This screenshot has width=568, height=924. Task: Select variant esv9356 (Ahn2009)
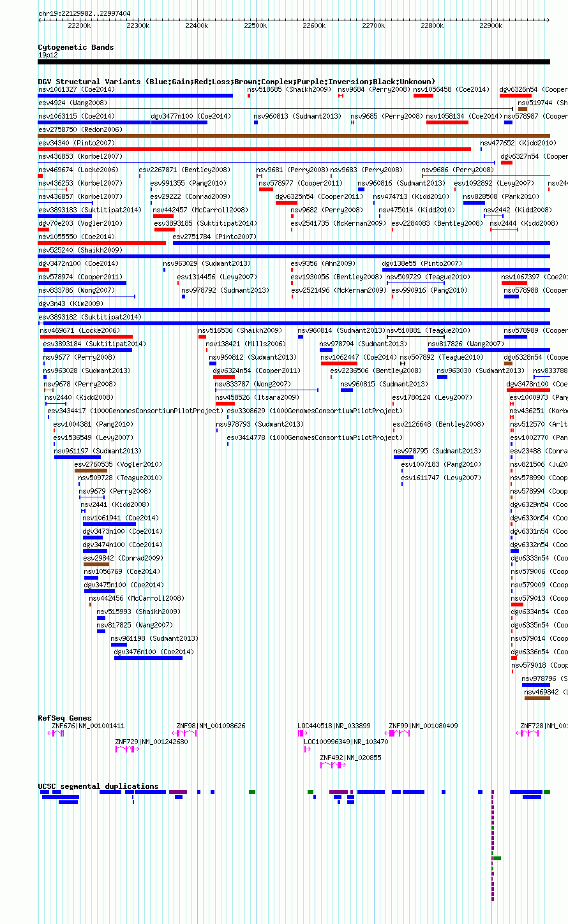tap(323, 263)
